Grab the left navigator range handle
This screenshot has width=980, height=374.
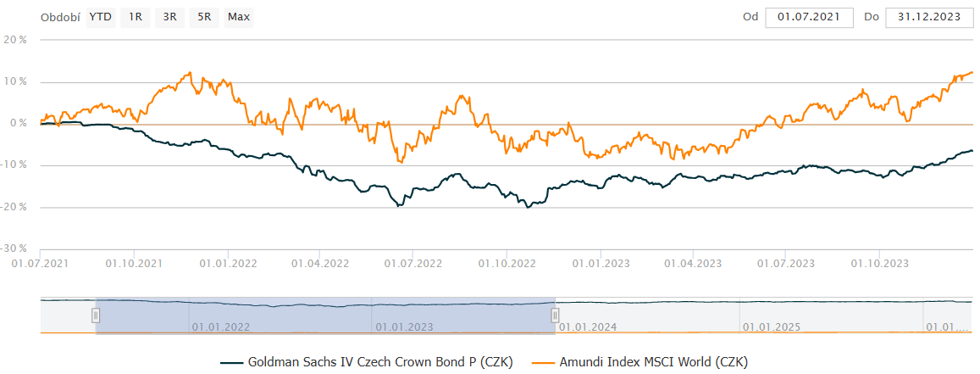tap(96, 315)
